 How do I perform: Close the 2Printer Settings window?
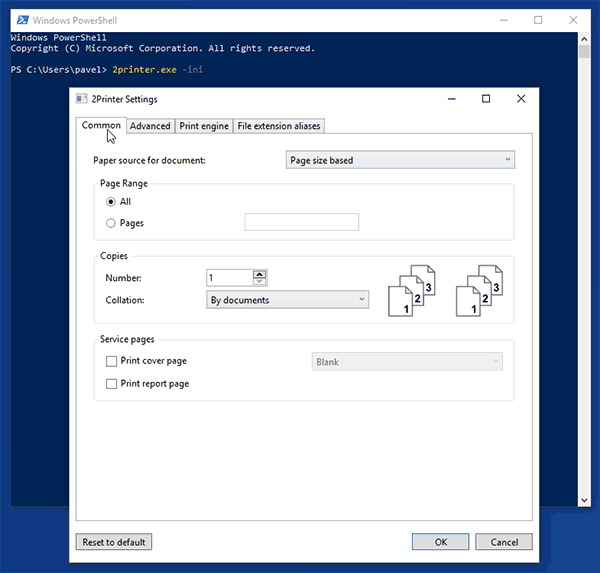pyautogui.click(x=521, y=99)
